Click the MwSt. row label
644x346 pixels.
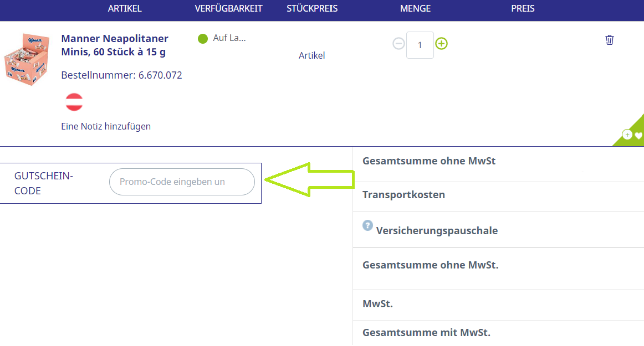point(377,304)
